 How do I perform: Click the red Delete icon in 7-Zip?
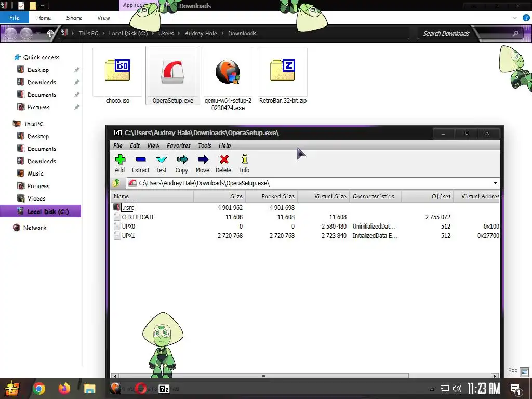tap(223, 164)
